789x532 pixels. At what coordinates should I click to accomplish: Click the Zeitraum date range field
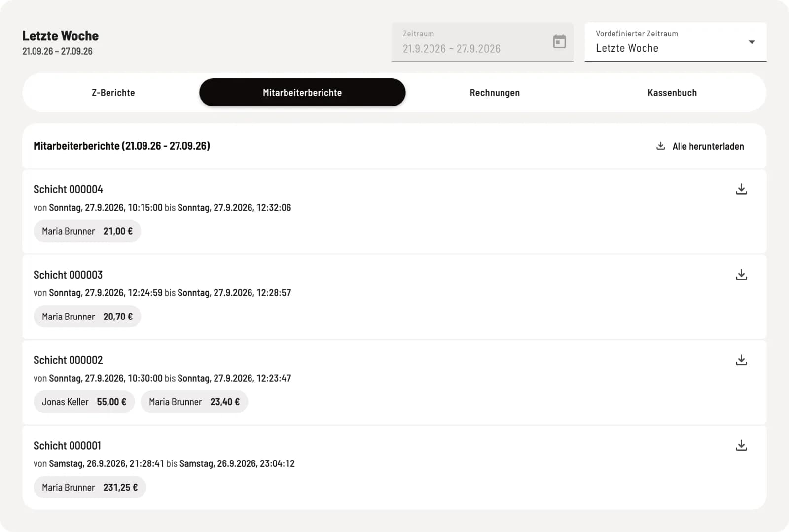point(482,42)
